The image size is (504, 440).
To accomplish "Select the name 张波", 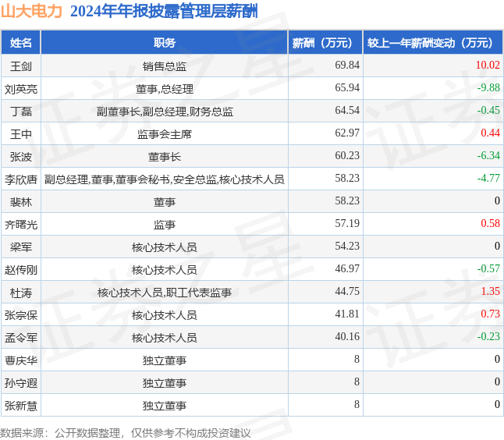I will 21,157.
